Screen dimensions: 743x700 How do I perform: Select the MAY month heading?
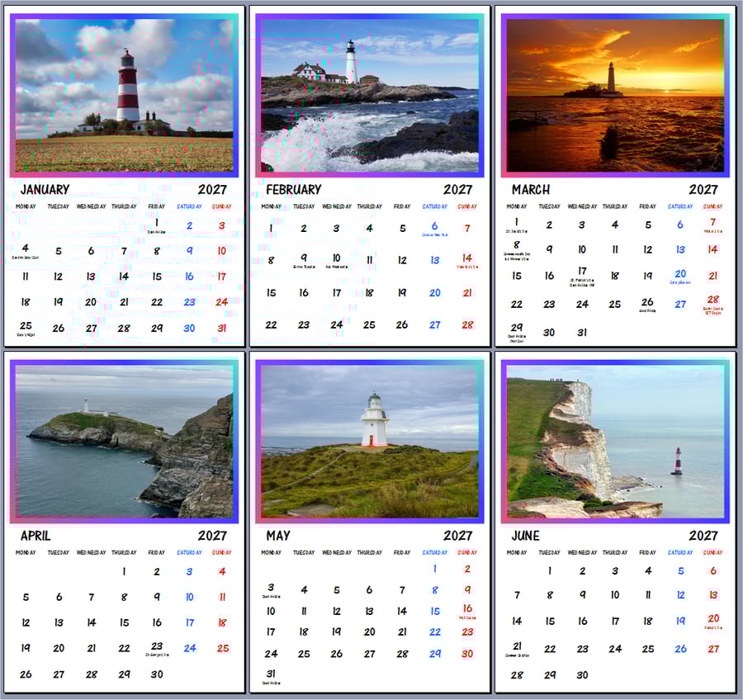coord(277,535)
